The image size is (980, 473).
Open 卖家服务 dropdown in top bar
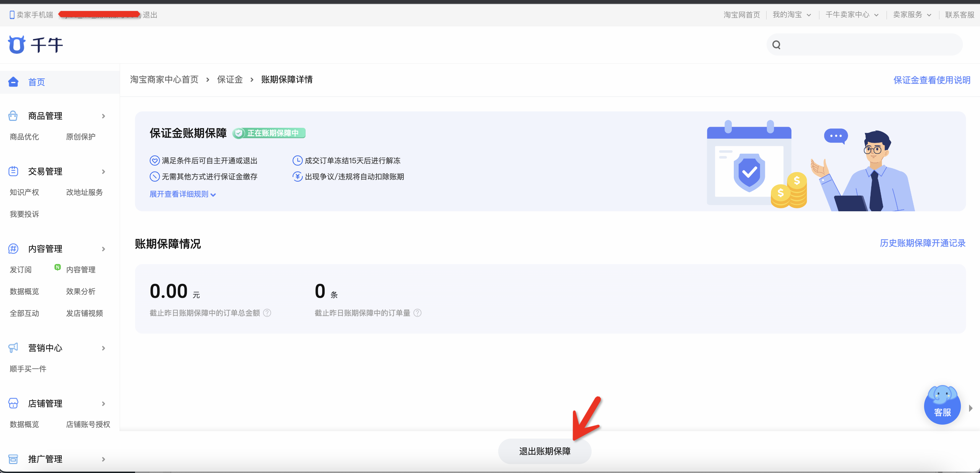point(912,15)
